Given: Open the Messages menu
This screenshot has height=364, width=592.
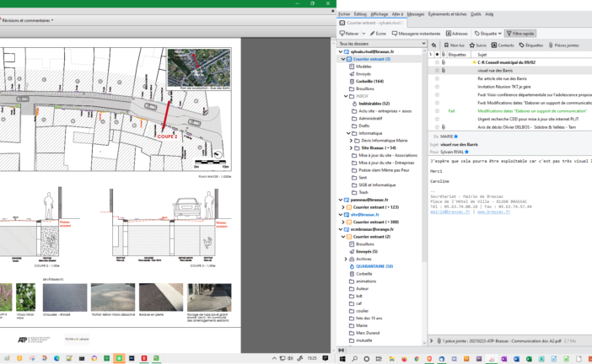Looking at the screenshot, I should (416, 14).
